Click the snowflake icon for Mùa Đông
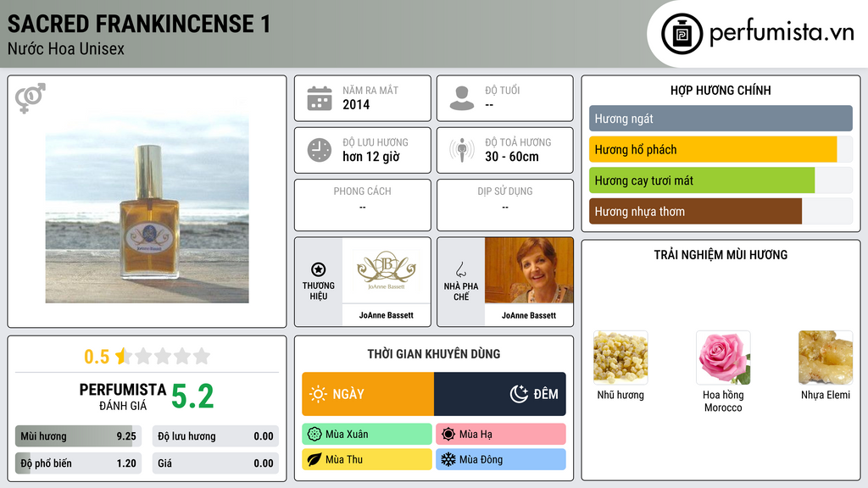 [x=448, y=459]
